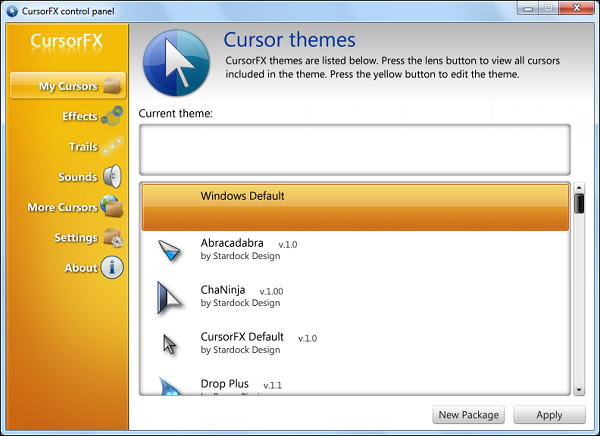
Task: Click the large Cursor themes arrow logo
Action: [176, 63]
